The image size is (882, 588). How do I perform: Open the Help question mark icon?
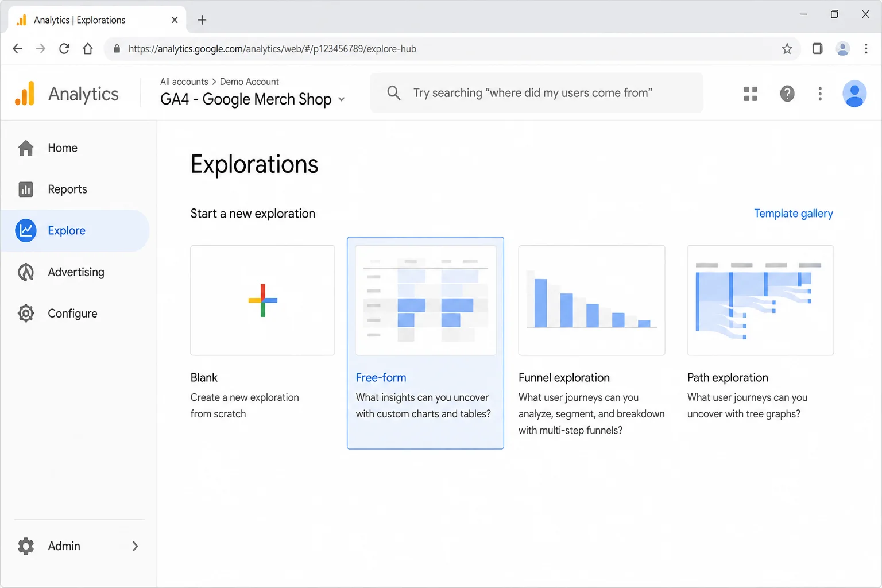[787, 94]
